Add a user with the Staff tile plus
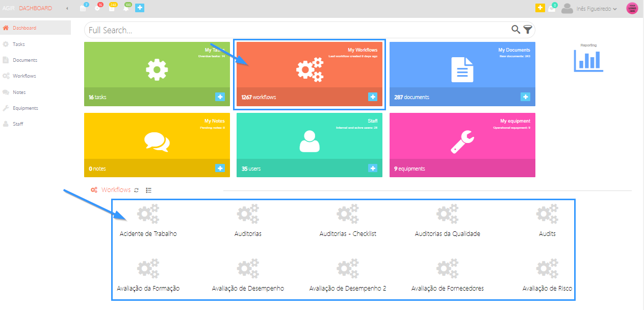This screenshot has height=310, width=644. [373, 168]
